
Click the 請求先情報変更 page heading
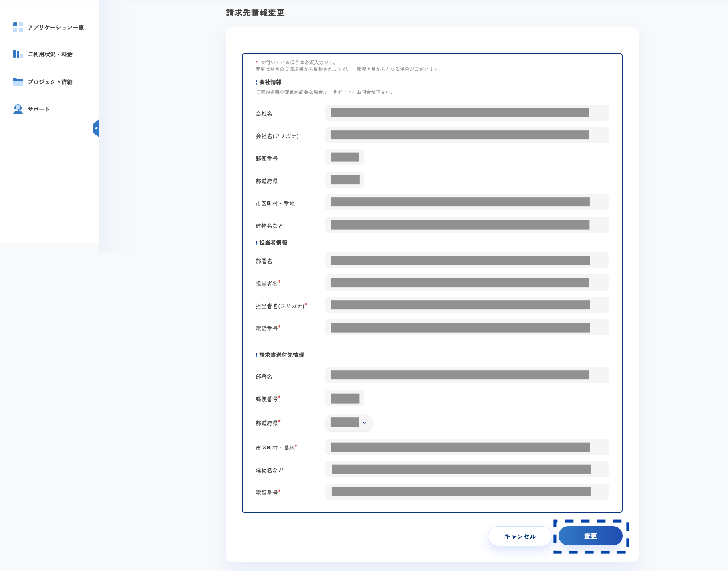point(255,13)
